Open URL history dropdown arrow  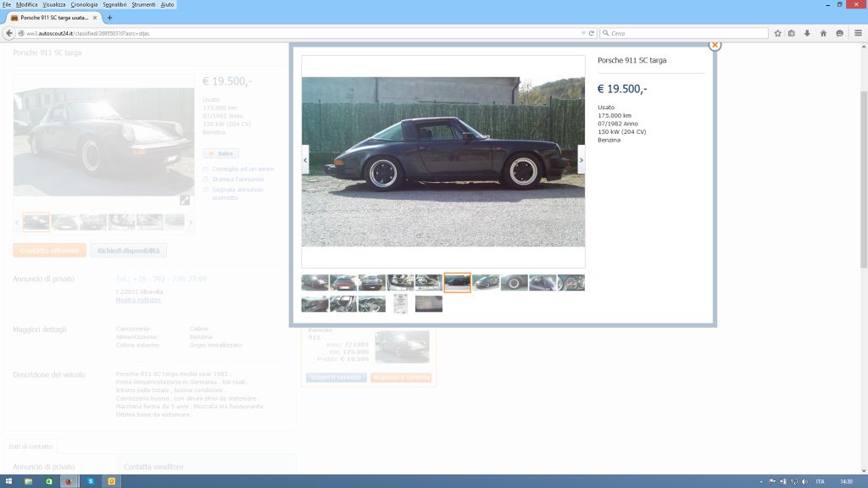(x=583, y=33)
